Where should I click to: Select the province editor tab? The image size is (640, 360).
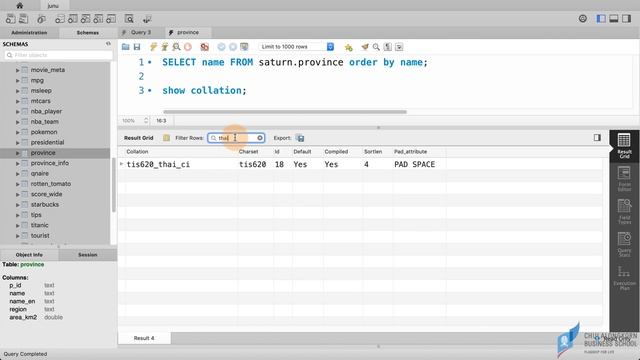pos(188,32)
